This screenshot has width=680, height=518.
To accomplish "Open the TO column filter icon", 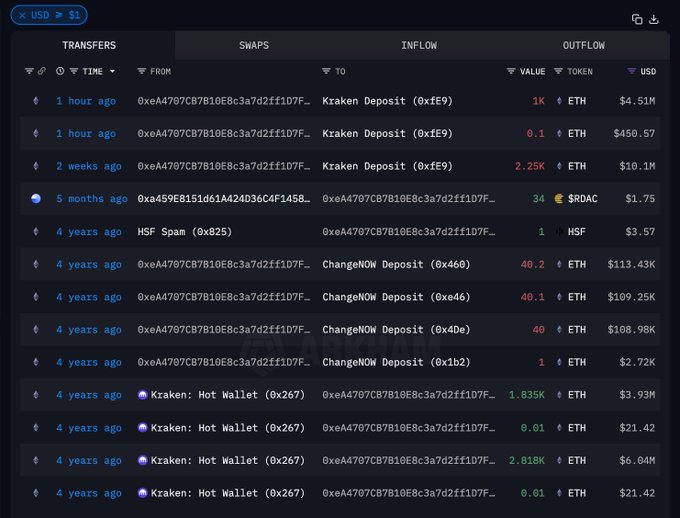I will tap(327, 71).
